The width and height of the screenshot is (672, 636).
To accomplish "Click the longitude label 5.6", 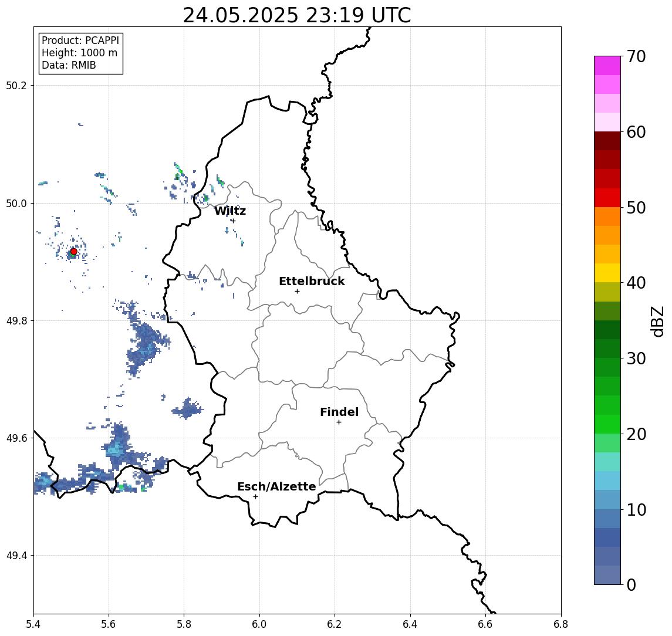I will tap(109, 624).
